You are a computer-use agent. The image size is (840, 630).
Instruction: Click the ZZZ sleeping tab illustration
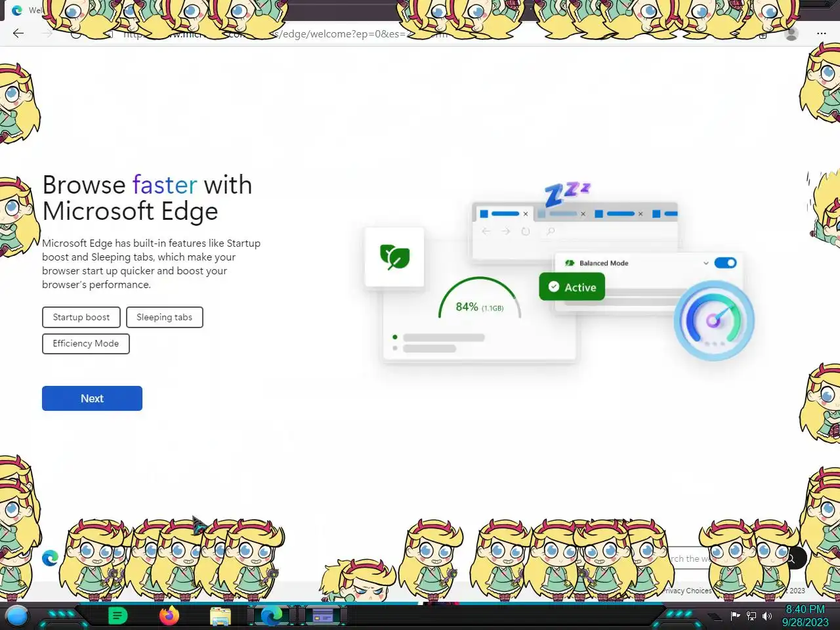(x=568, y=194)
